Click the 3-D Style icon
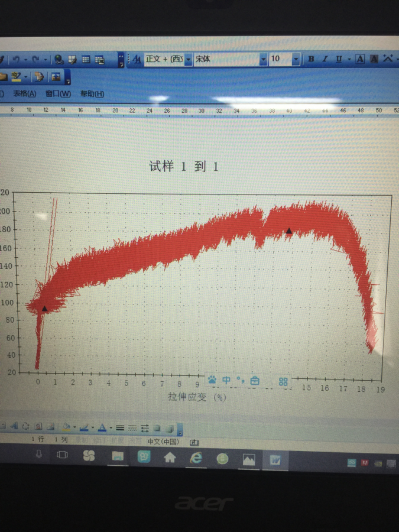399x532 pixels. pyautogui.click(x=169, y=429)
